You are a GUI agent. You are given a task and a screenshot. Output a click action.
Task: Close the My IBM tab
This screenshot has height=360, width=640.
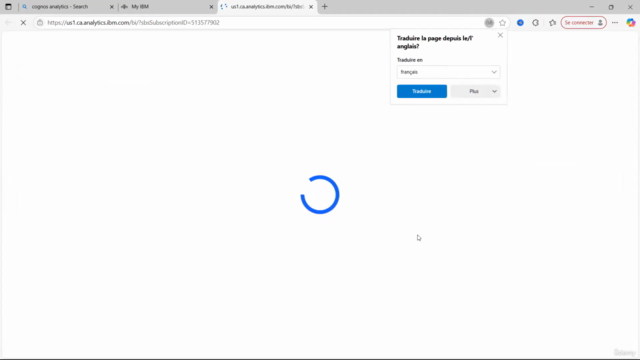pyautogui.click(x=211, y=7)
